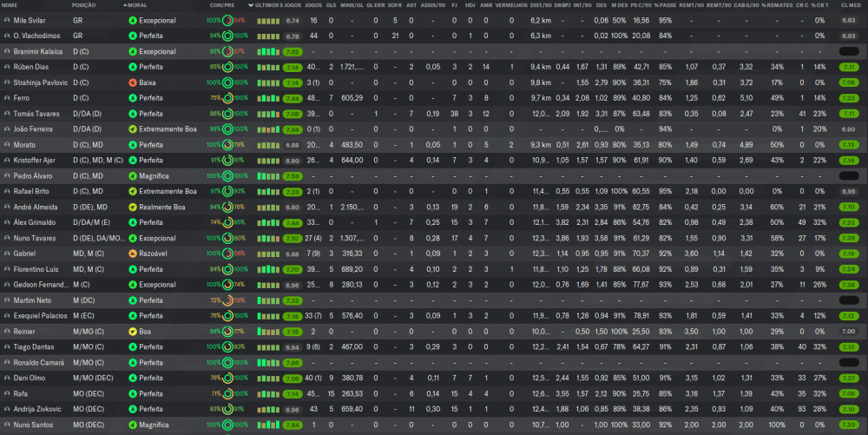The height and width of the screenshot is (435, 868).
Task: Click Rafa's condition circle indicator
Action: [227, 393]
